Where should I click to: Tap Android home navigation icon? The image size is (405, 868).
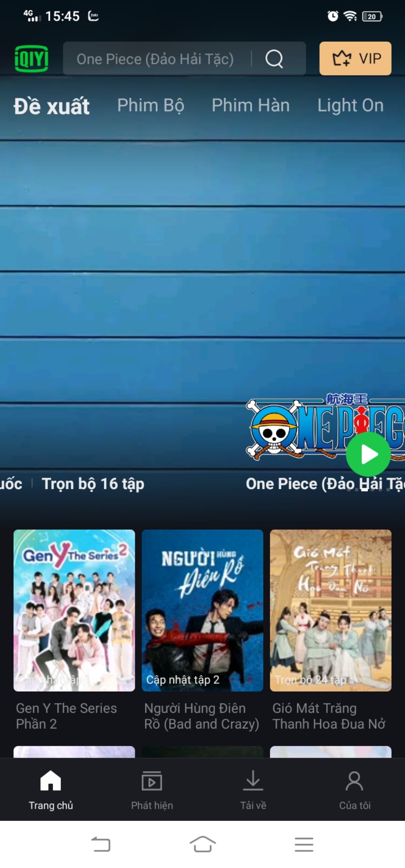click(x=202, y=844)
